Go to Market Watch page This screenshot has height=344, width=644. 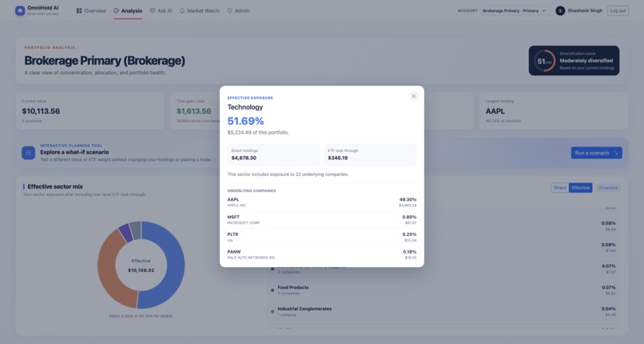(x=199, y=10)
